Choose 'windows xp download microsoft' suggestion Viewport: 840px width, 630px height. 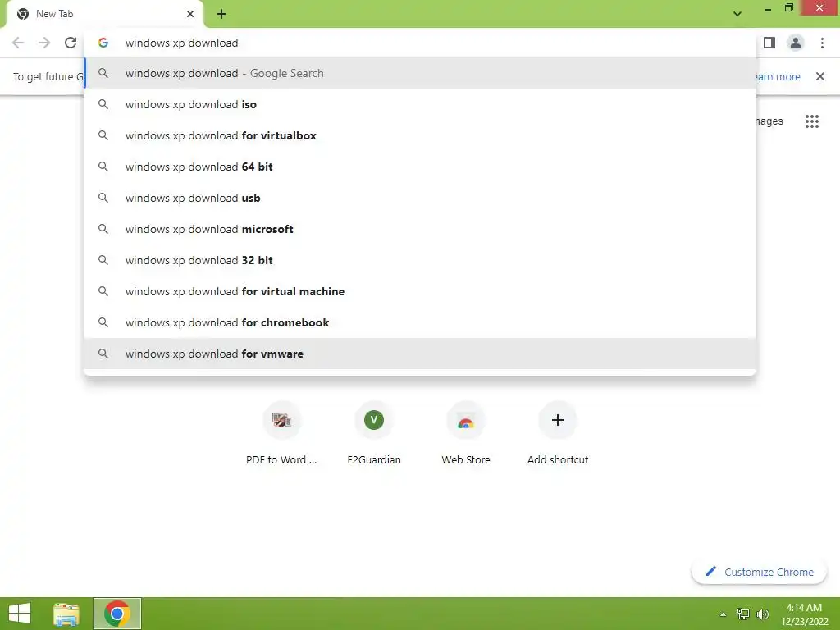tap(420, 229)
